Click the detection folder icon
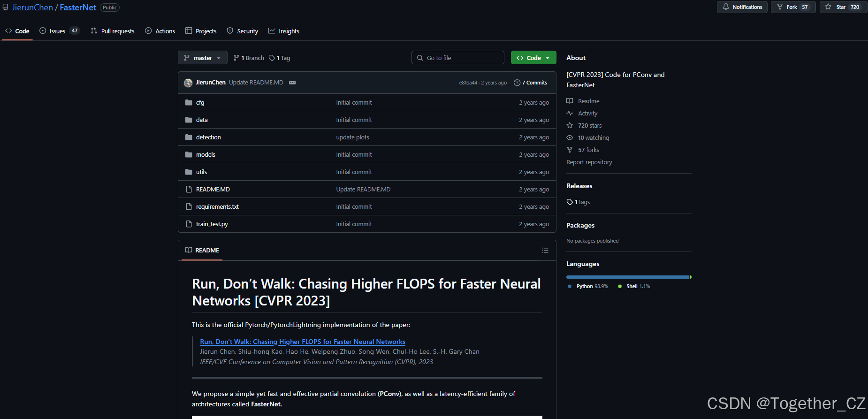The height and width of the screenshot is (419, 868). (x=189, y=137)
